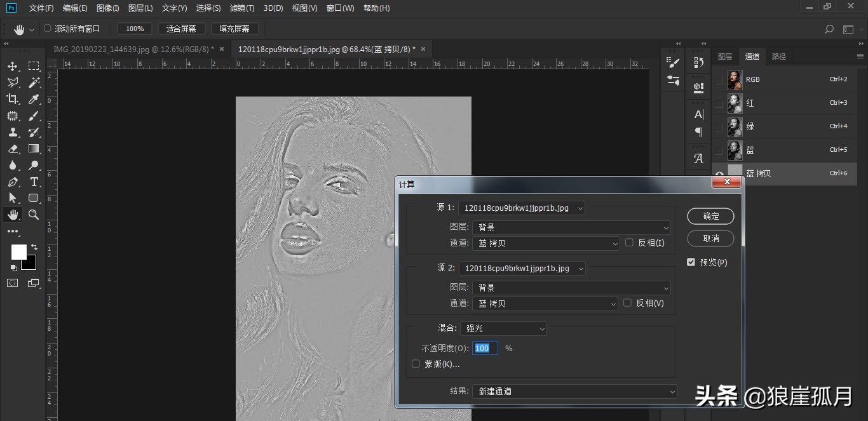Select the Crop tool

(x=13, y=99)
